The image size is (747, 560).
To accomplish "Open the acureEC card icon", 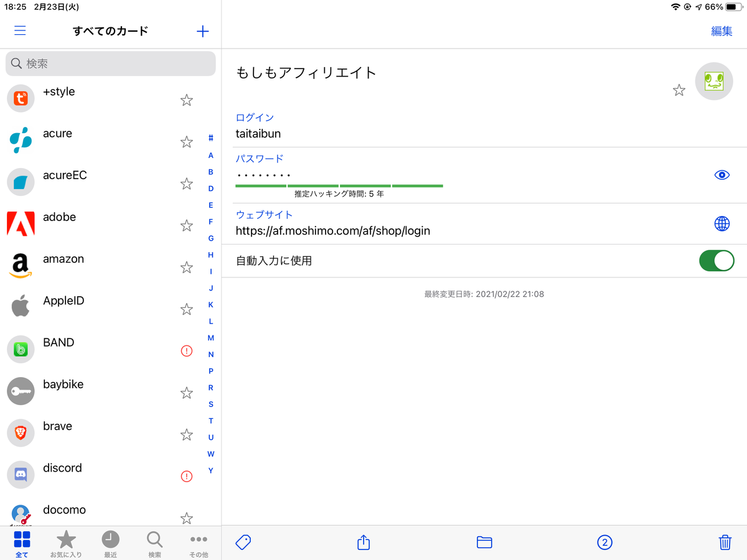I will pos(21,182).
